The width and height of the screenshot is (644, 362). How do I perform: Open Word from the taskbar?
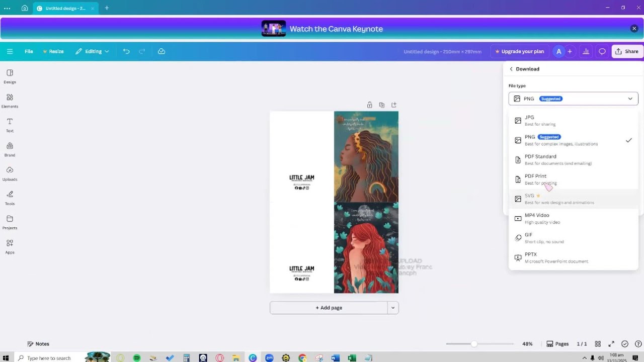point(335,358)
